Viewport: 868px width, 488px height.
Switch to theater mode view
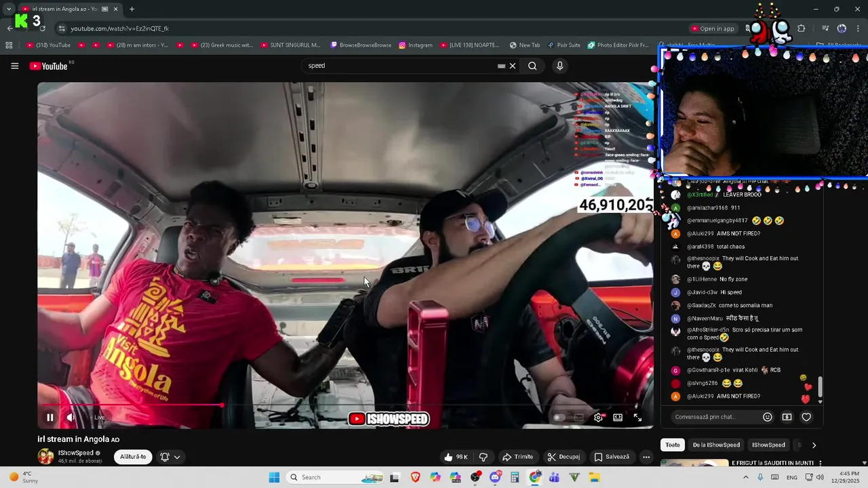[618, 418]
